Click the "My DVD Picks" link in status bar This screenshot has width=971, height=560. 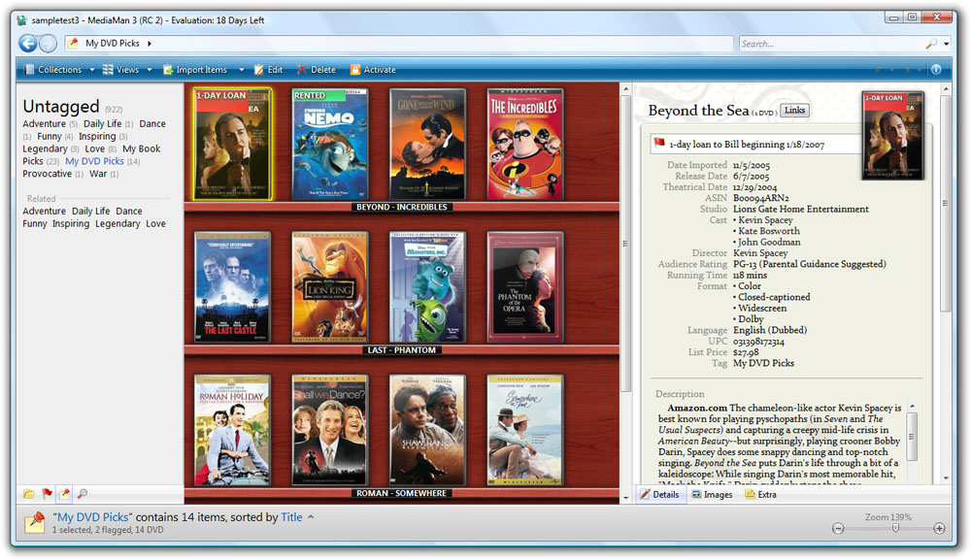[x=93, y=517]
